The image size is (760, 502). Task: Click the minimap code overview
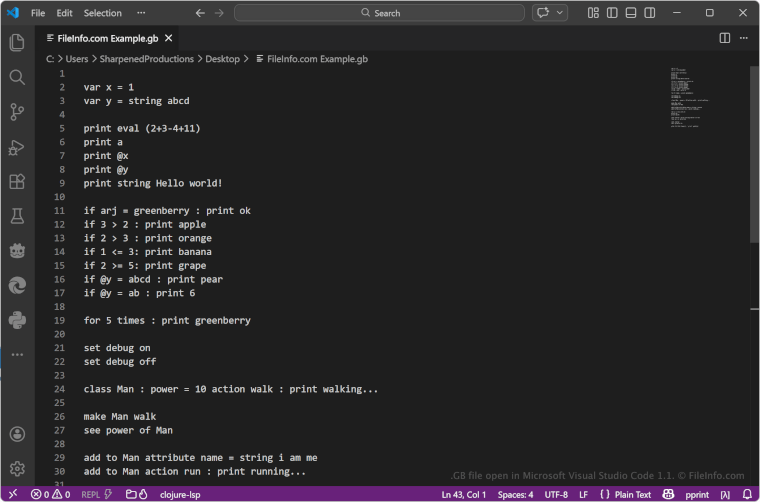pyautogui.click(x=690, y=97)
